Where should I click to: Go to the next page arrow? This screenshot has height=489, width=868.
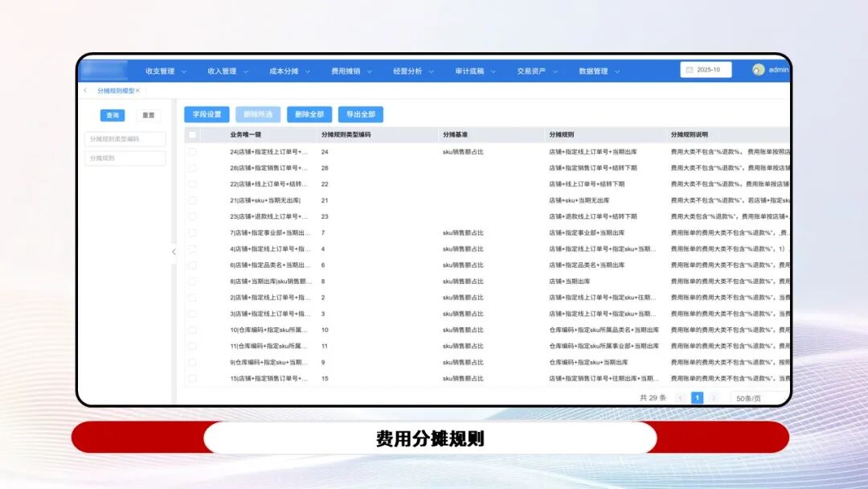pos(714,397)
